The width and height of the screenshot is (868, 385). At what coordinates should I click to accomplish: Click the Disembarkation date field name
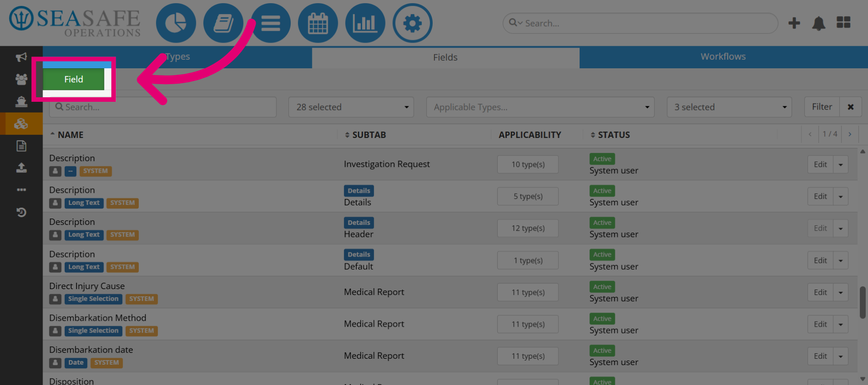[x=91, y=350]
